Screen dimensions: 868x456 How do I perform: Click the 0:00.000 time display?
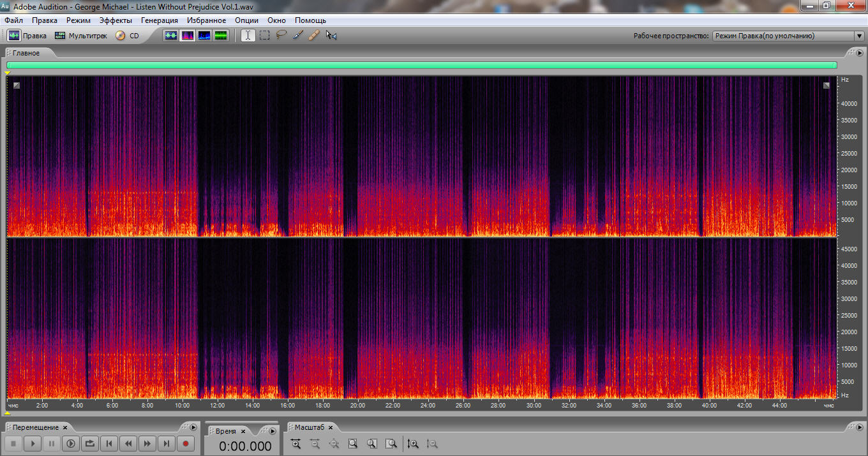point(245,446)
